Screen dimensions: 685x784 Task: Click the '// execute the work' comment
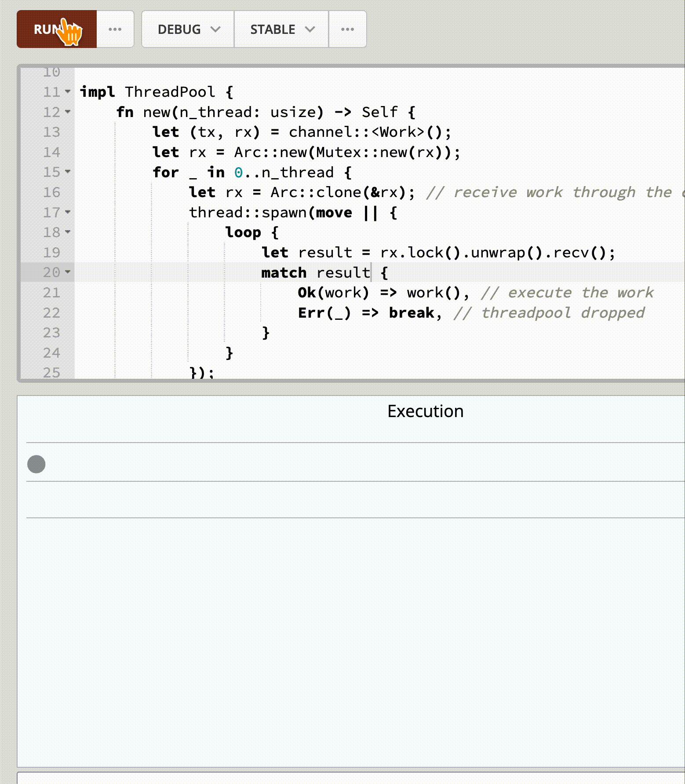[x=568, y=293]
